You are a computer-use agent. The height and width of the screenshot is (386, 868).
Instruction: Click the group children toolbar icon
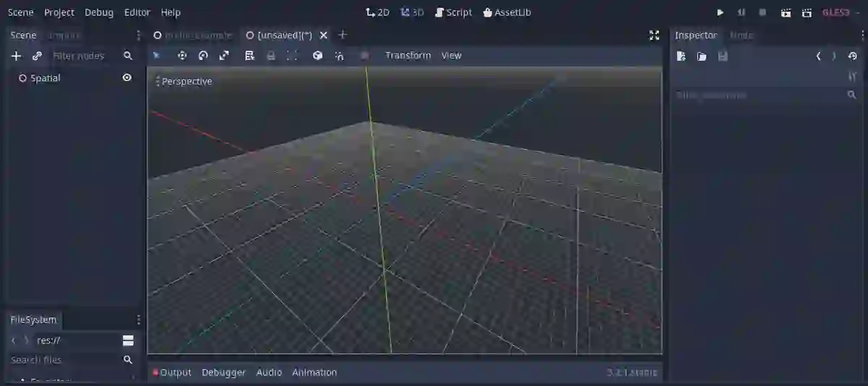292,56
